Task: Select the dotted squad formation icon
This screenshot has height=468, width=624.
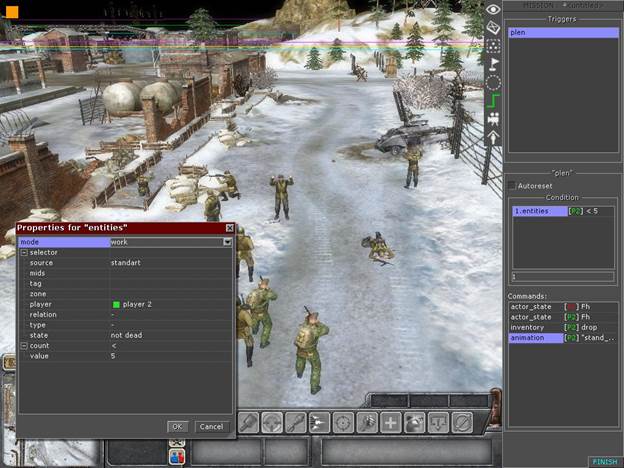Action: click(493, 46)
